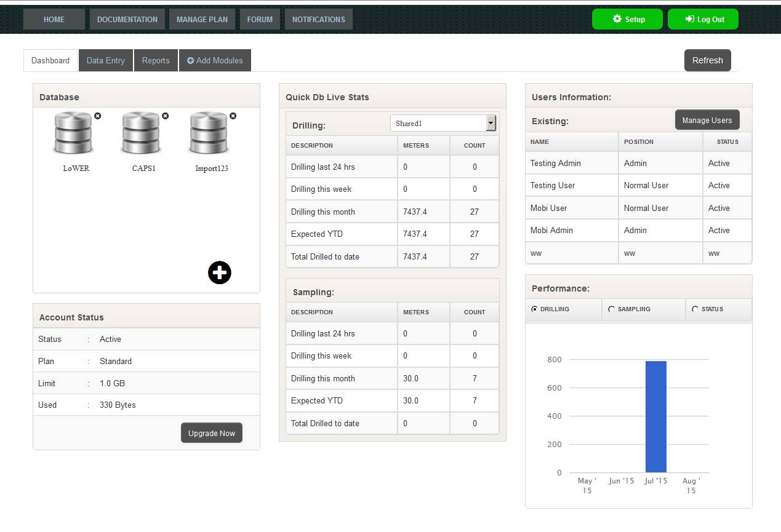The width and height of the screenshot is (781, 532).
Task: Open the Shared1 drilling dropdown
Action: point(443,123)
